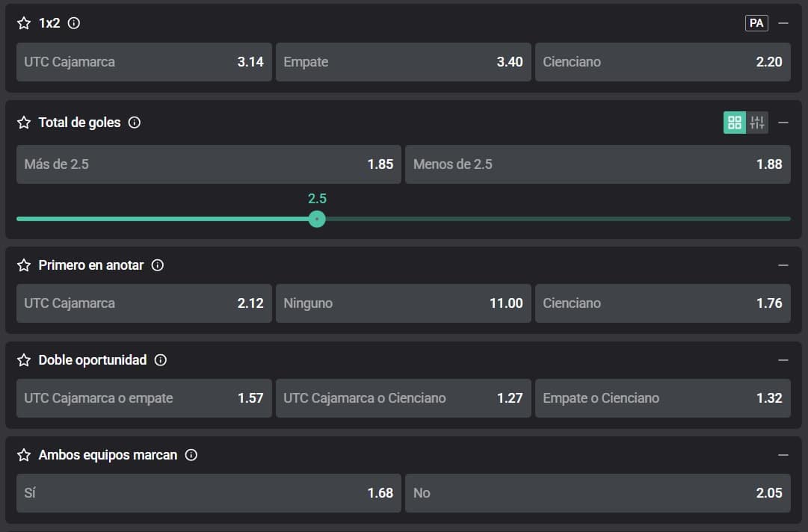This screenshot has width=808, height=532.
Task: Star the 1x2 market as favorite
Action: click(x=24, y=23)
